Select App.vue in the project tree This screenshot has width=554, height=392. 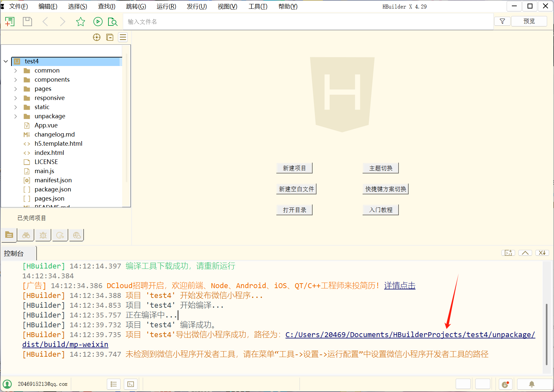pyautogui.click(x=46, y=125)
